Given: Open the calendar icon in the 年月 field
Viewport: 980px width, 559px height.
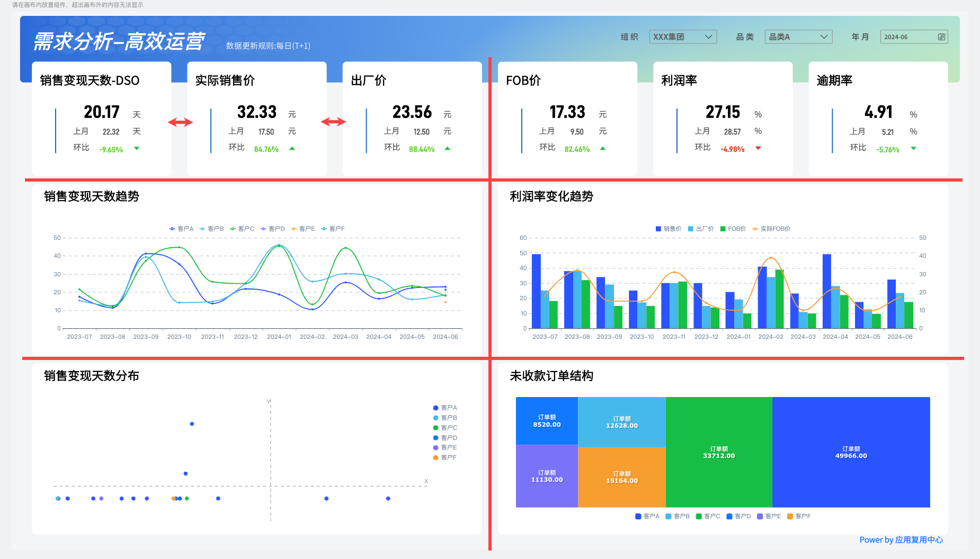Looking at the screenshot, I should click(941, 37).
